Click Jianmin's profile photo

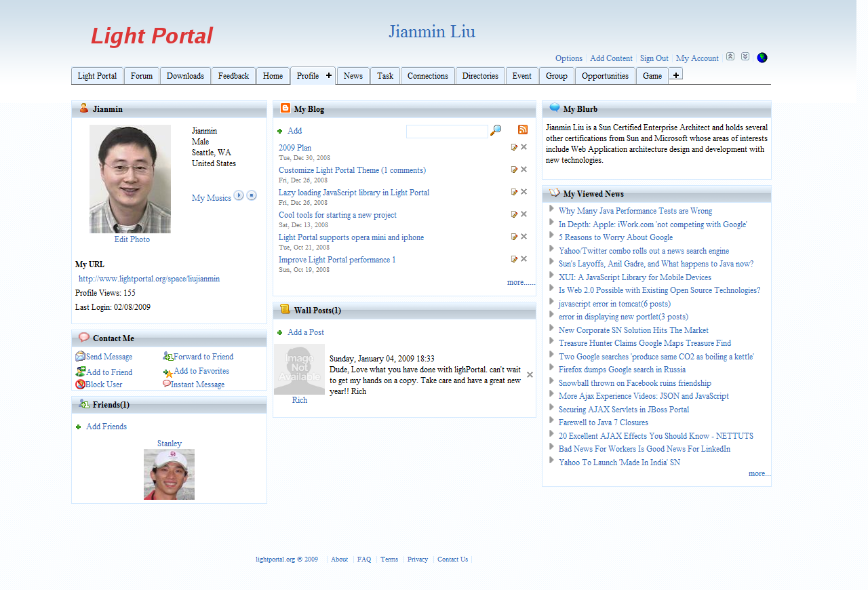tap(130, 179)
